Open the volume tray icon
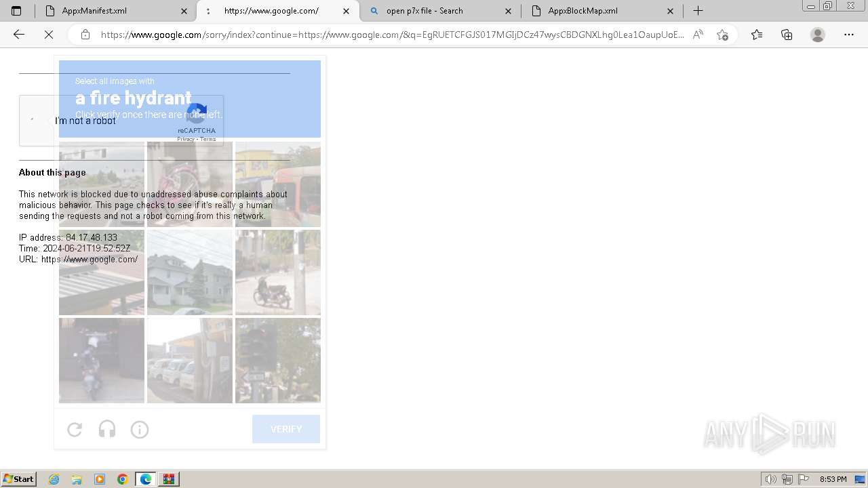 771,479
